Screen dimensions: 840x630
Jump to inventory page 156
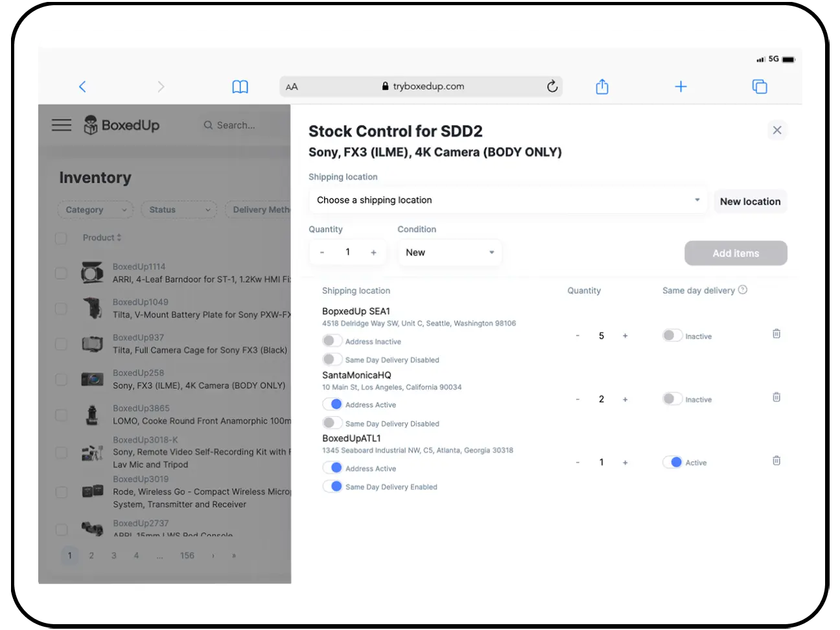pyautogui.click(x=187, y=555)
